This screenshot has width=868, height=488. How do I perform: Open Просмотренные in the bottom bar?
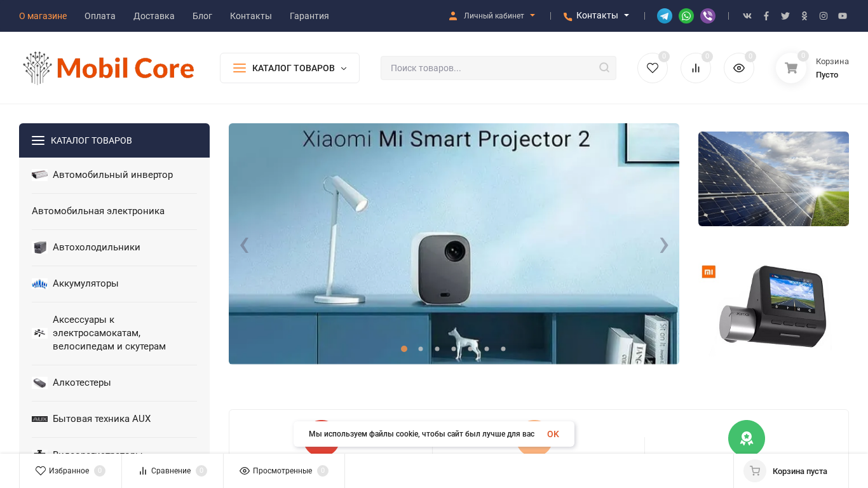283,471
